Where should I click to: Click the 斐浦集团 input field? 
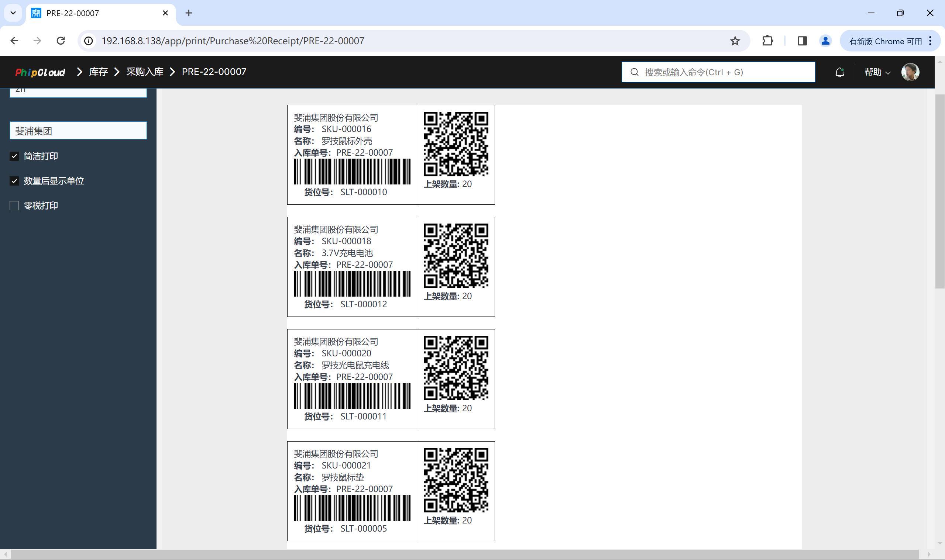[78, 131]
